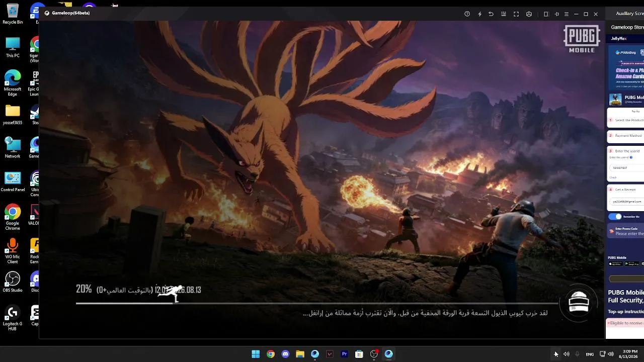Image resolution: width=644 pixels, height=362 pixels.
Task: Click the PUBG Mobile logo
Action: tap(582, 39)
